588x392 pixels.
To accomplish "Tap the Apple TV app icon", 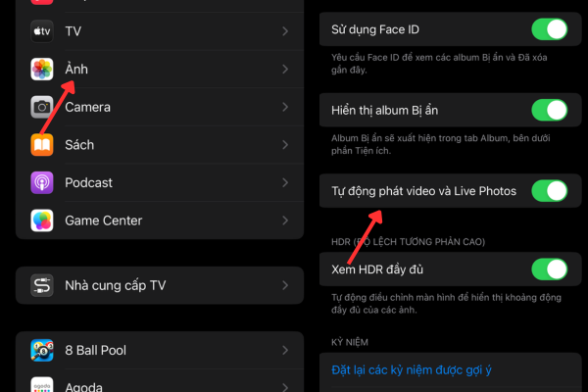I will coord(42,31).
